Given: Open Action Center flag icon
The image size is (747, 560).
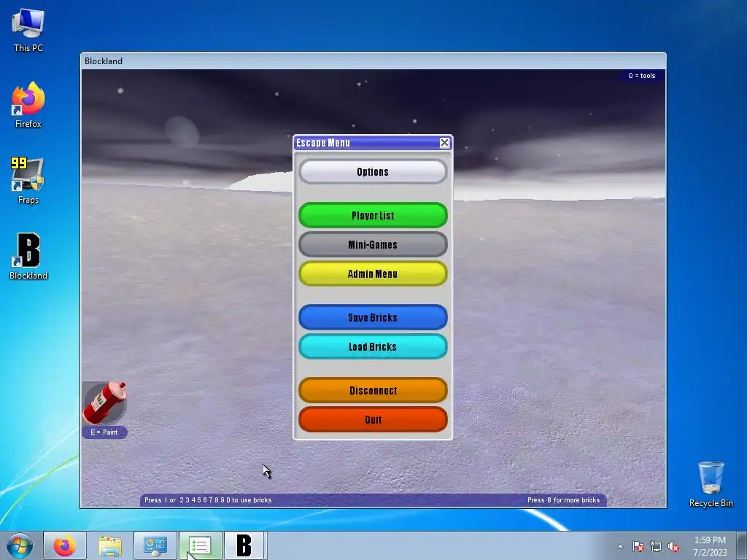Looking at the screenshot, I should pyautogui.click(x=638, y=546).
